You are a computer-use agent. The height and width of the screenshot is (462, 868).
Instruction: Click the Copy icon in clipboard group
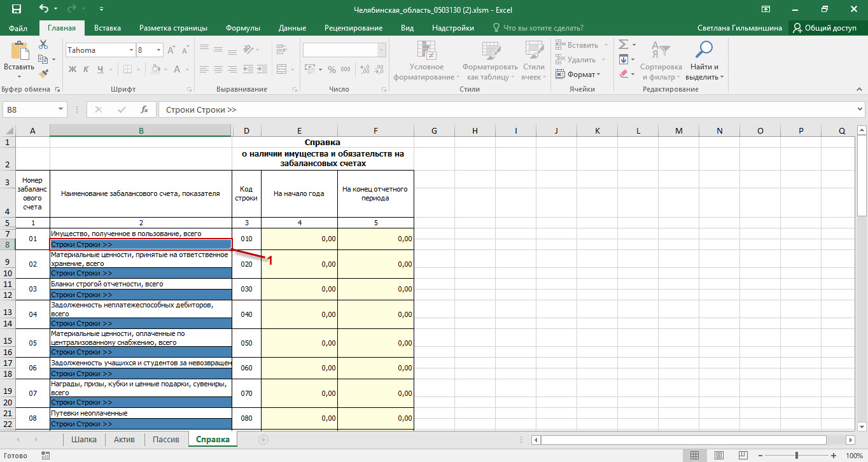click(x=43, y=59)
